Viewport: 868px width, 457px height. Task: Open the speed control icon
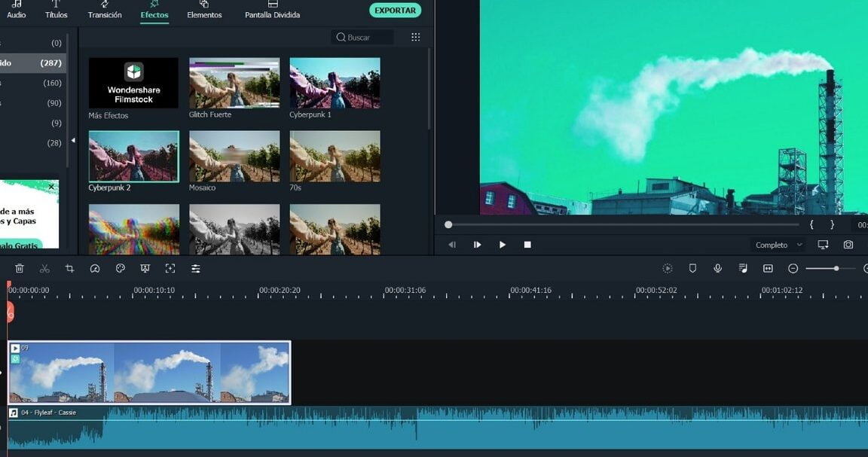click(95, 269)
